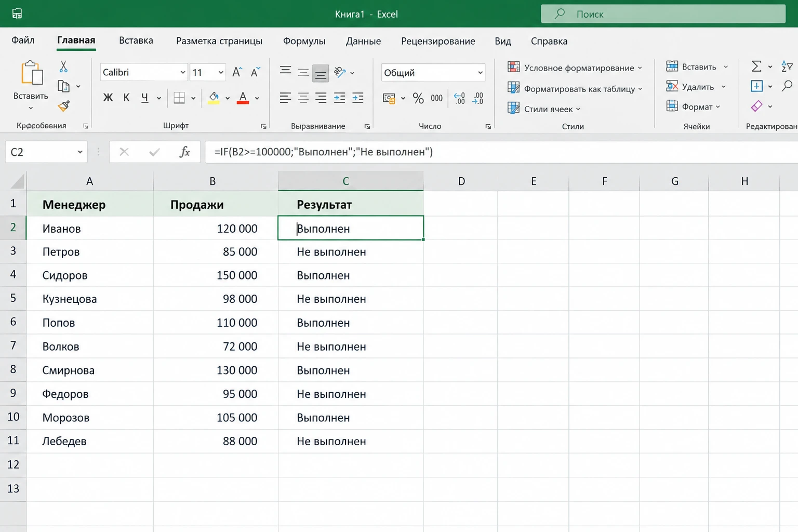Apply percent style to the cell

click(418, 98)
